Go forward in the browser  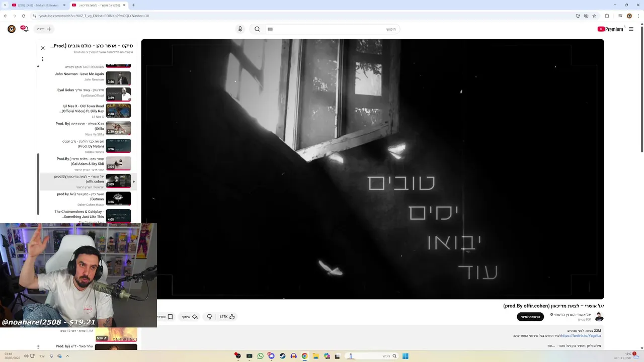click(x=15, y=16)
